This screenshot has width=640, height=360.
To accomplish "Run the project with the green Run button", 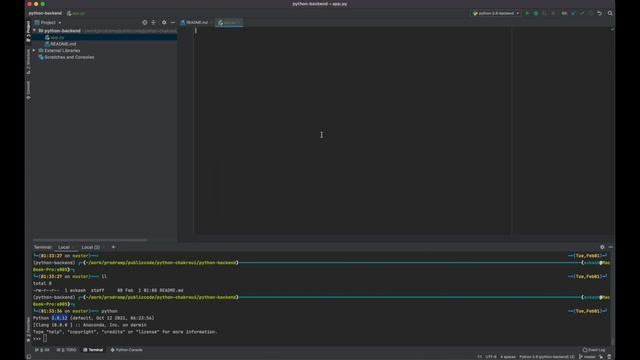I will [527, 13].
